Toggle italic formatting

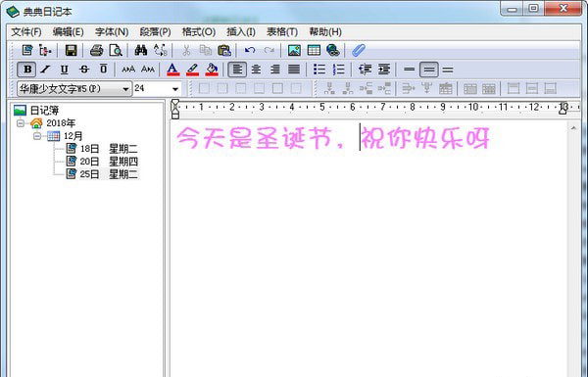coord(45,70)
